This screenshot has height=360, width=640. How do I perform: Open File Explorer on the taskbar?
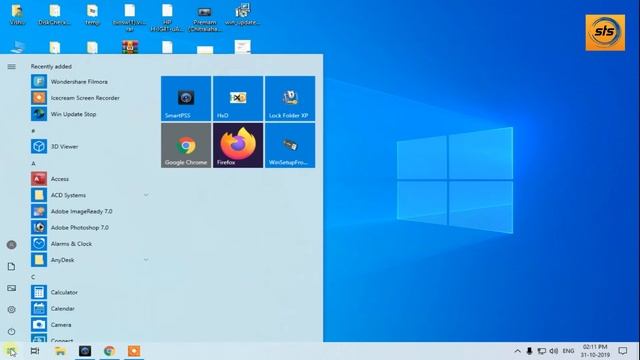pos(60,351)
